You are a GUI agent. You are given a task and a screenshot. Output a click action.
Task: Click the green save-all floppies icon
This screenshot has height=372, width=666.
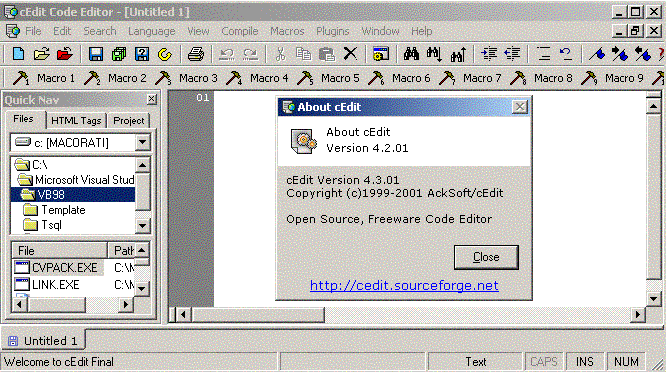click(119, 54)
